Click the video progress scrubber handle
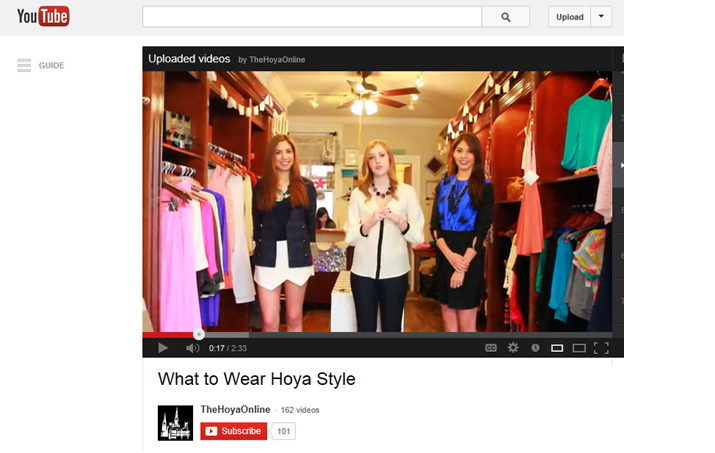The image size is (715, 453). coord(198,334)
